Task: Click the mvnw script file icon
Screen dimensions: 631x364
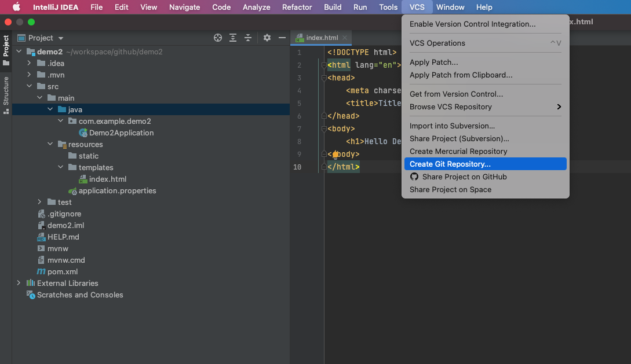Action: point(41,248)
